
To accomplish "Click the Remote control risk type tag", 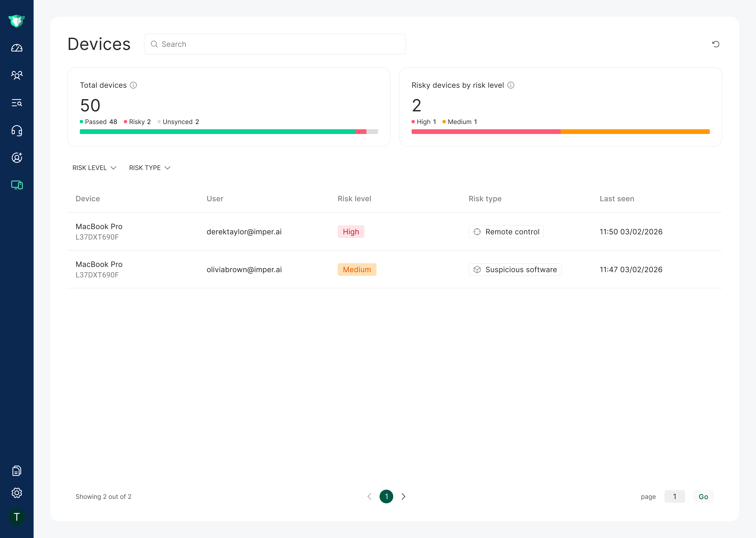I will point(506,232).
